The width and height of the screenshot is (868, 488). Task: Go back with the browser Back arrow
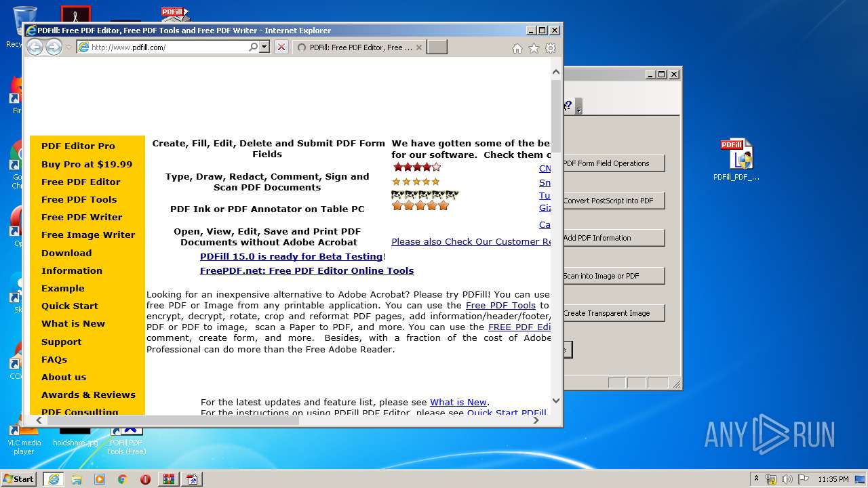pyautogui.click(x=35, y=47)
